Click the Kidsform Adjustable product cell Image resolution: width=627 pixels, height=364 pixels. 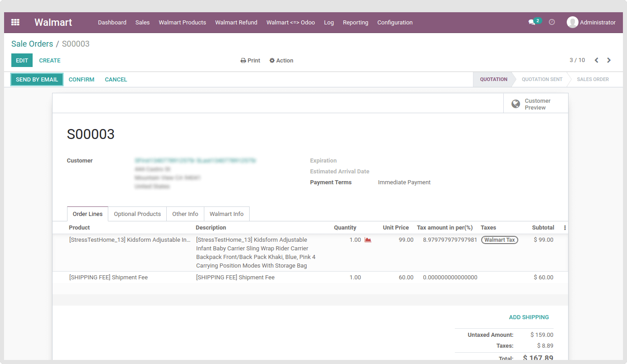(130, 240)
